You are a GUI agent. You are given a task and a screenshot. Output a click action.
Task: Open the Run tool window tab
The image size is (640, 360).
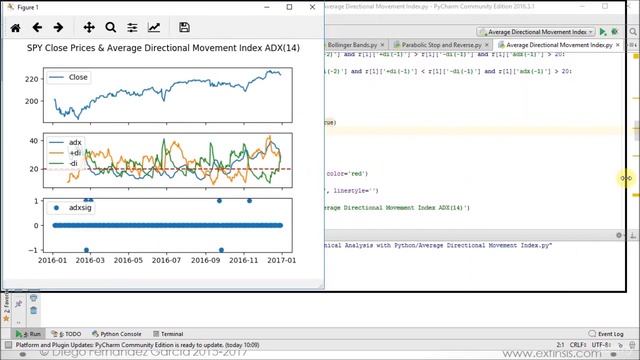(x=29, y=334)
